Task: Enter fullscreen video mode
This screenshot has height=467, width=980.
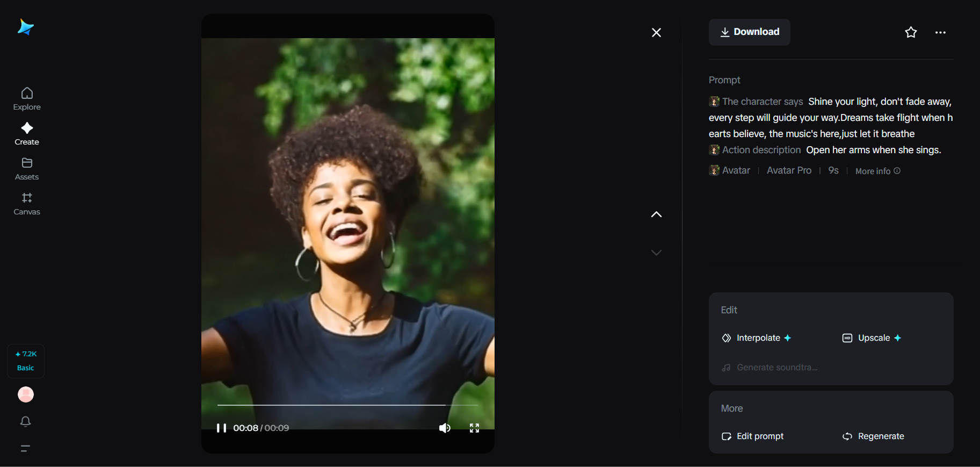Action: pos(474,428)
